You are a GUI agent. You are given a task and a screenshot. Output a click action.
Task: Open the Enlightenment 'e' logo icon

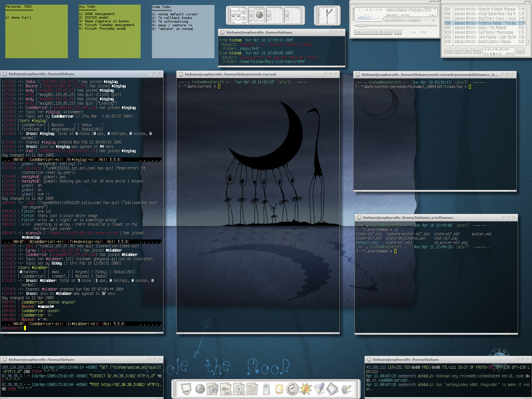292,389
